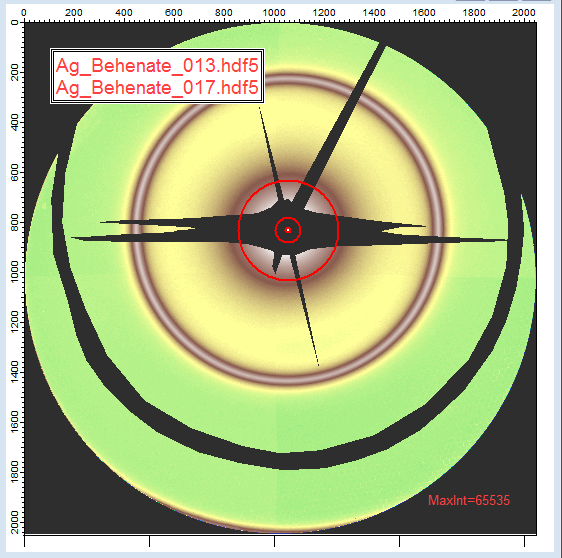Click the top axis label 0
Viewport: 562px width, 558px height.
pyautogui.click(x=24, y=13)
